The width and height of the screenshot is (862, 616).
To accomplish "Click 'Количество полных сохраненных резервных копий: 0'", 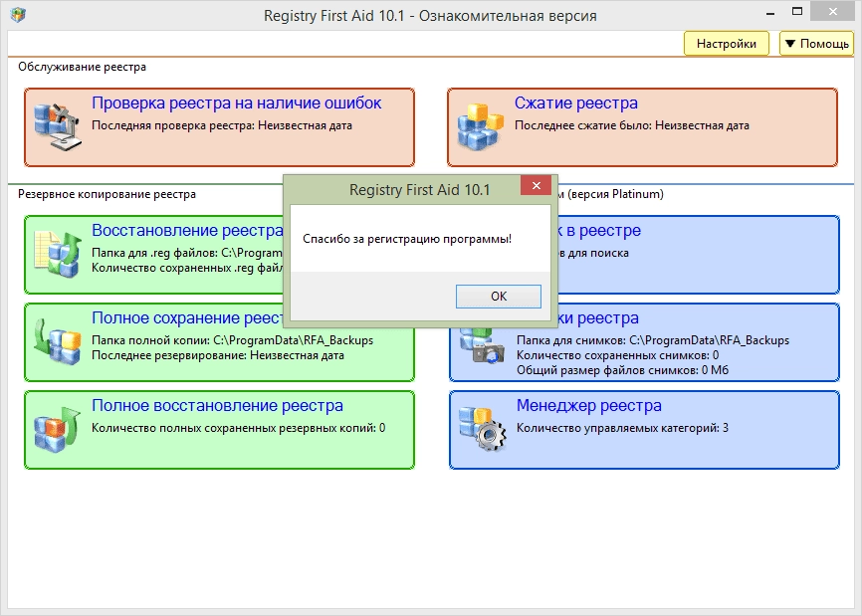I will click(x=238, y=428).
